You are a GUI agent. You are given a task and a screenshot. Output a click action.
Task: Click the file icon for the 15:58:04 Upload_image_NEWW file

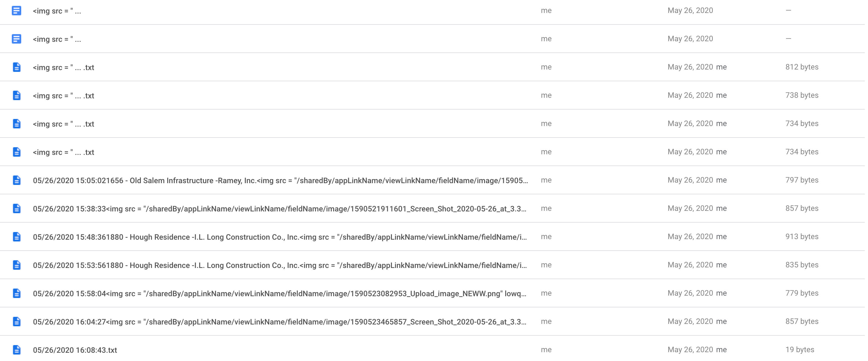tap(16, 293)
